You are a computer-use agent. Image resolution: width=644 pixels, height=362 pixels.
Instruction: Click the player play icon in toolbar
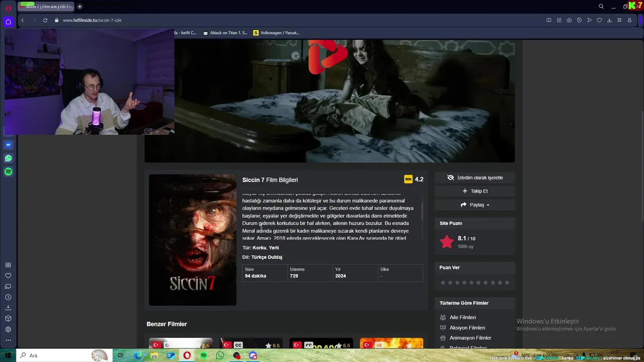click(589, 20)
